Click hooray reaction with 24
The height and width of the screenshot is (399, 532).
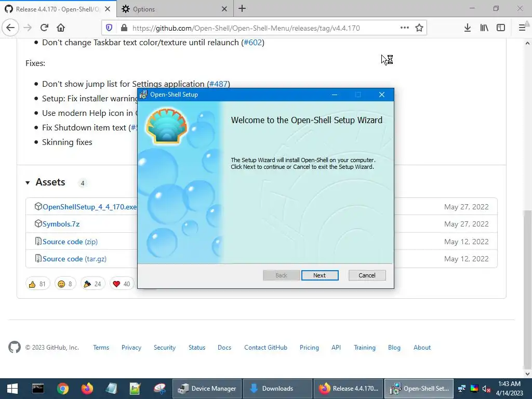[92, 284]
